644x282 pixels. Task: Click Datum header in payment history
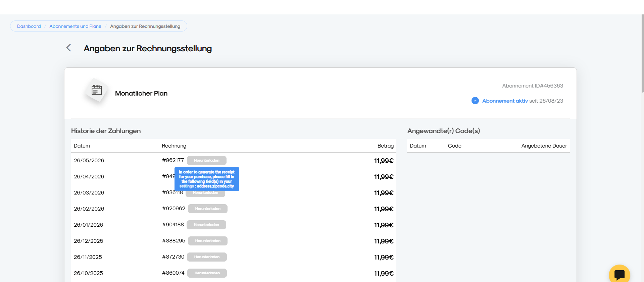click(x=82, y=146)
